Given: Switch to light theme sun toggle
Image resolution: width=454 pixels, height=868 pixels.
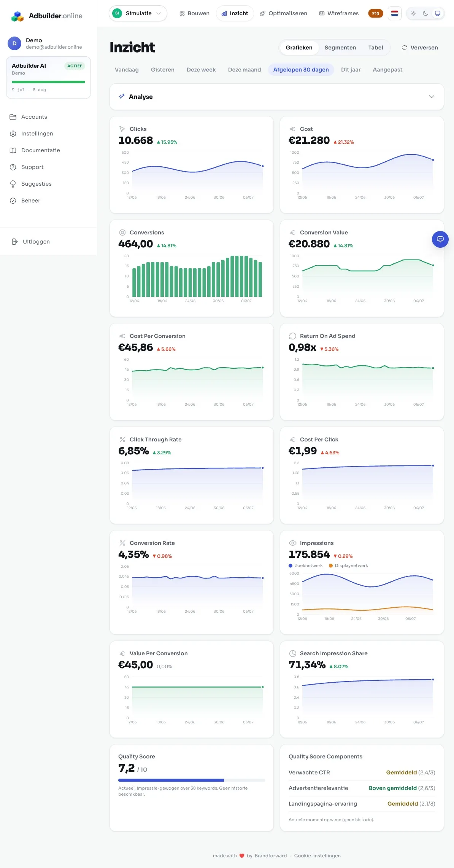Looking at the screenshot, I should pos(413,13).
